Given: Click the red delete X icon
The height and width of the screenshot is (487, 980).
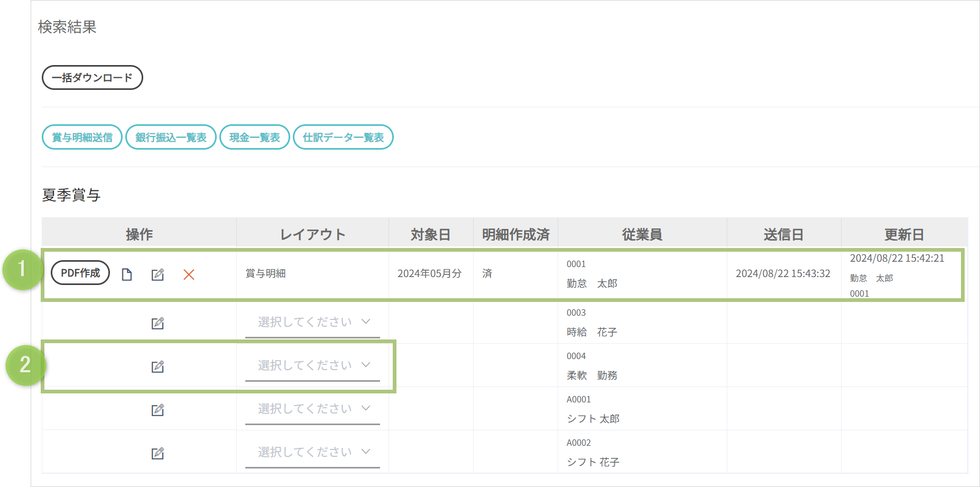Looking at the screenshot, I should (189, 274).
